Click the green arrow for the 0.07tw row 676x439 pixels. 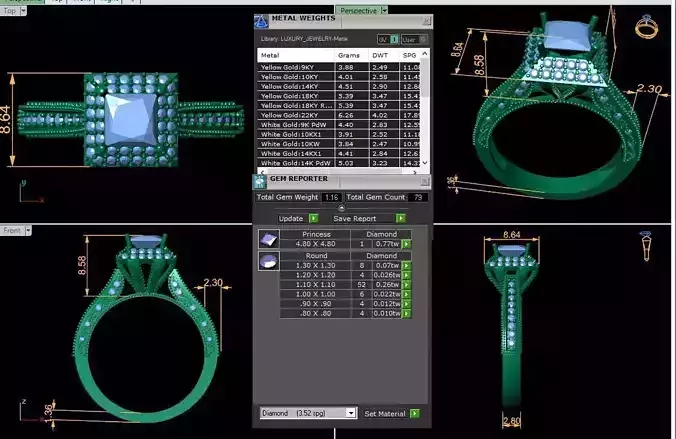pos(406,266)
